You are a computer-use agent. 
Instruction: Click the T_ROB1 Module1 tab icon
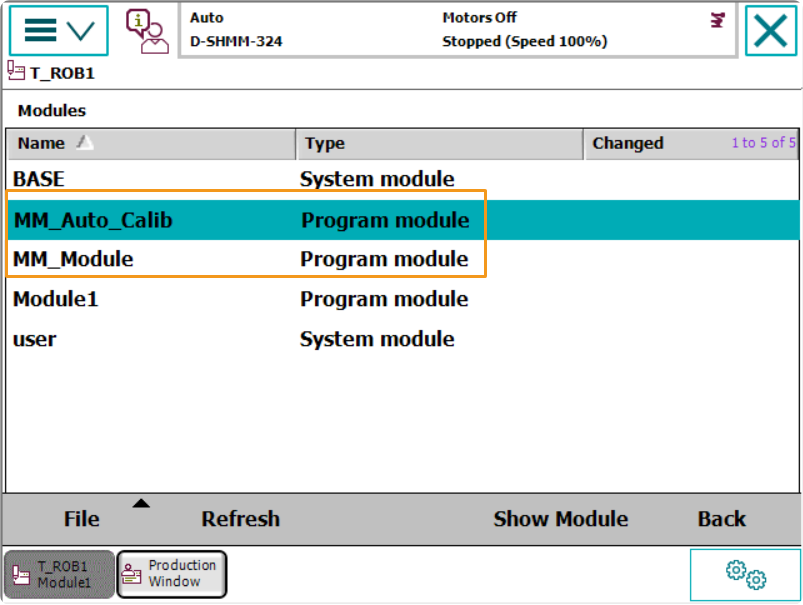tap(21, 575)
